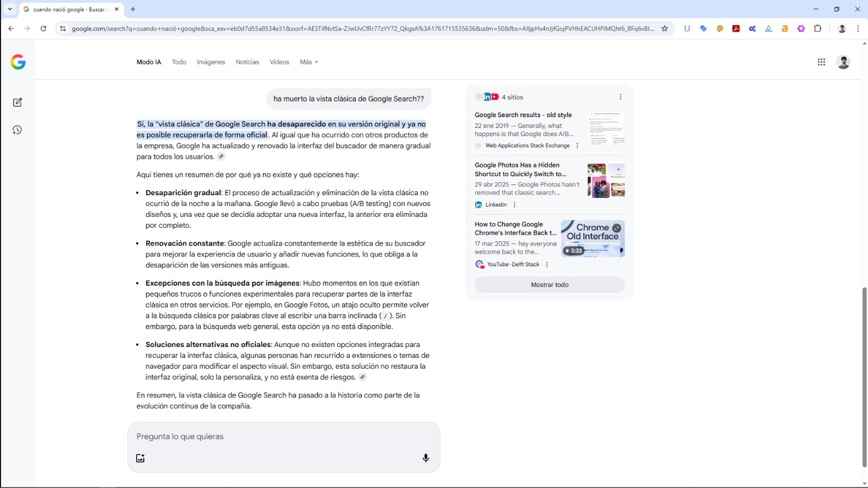Image resolution: width=868 pixels, height=488 pixels.
Task: Close the 'cuando nació google' tab
Action: [117, 9]
